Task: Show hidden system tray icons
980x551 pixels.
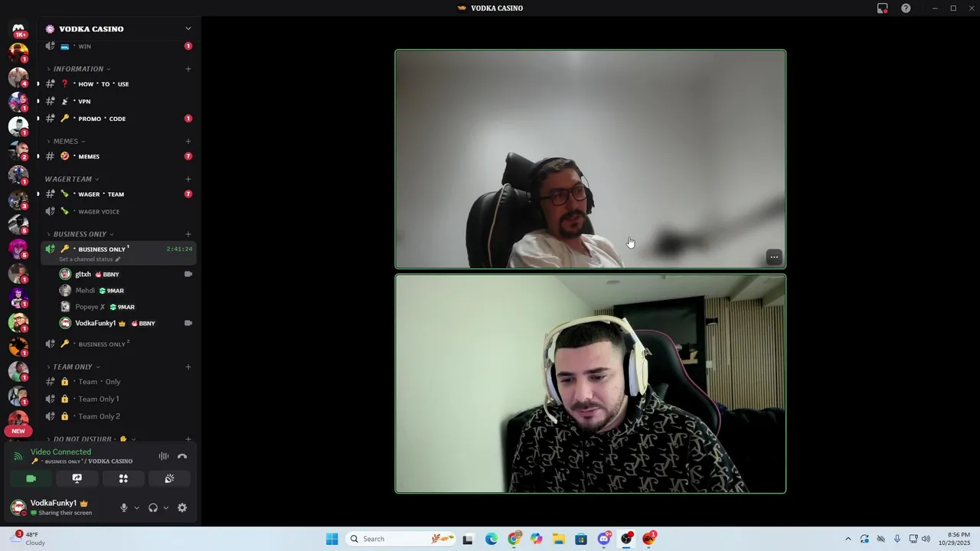Action: pyautogui.click(x=848, y=539)
